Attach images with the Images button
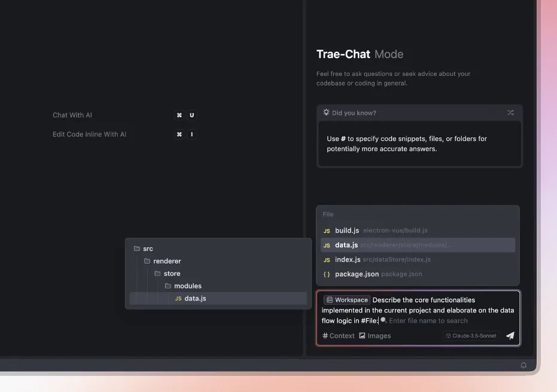The width and height of the screenshot is (557, 392). click(x=375, y=336)
